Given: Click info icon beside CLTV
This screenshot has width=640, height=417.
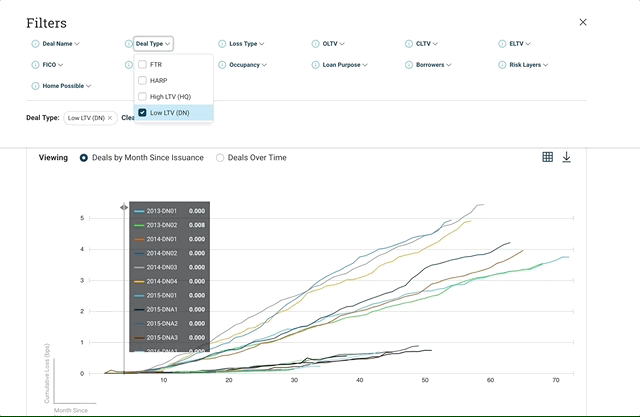Looking at the screenshot, I should pos(409,44).
